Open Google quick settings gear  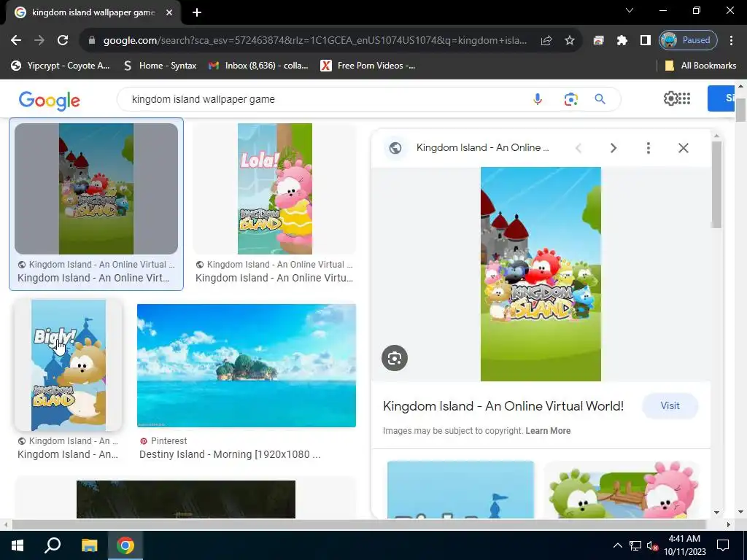click(670, 98)
